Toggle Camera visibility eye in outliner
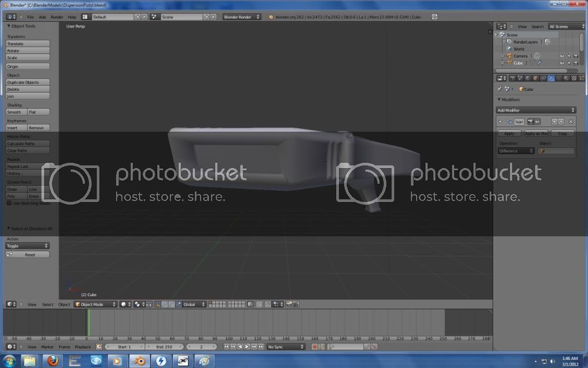This screenshot has width=588, height=368. [562, 56]
